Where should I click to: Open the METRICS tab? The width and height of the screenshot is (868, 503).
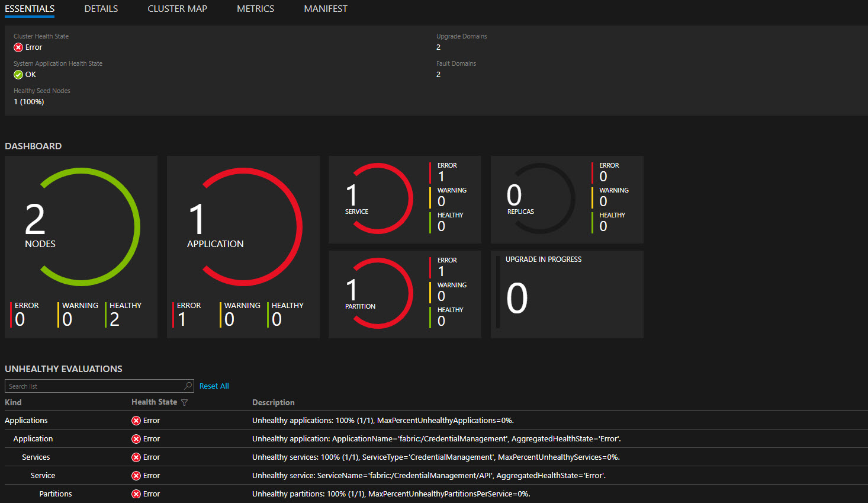255,8
